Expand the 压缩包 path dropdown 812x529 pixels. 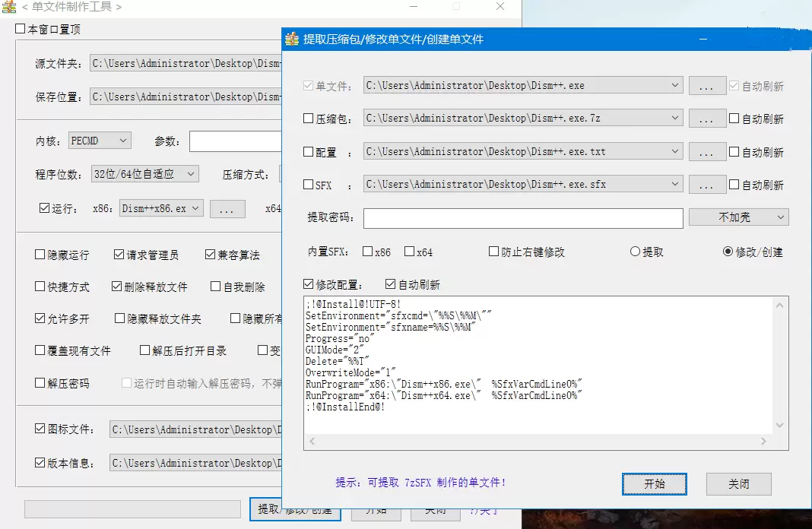click(x=675, y=118)
